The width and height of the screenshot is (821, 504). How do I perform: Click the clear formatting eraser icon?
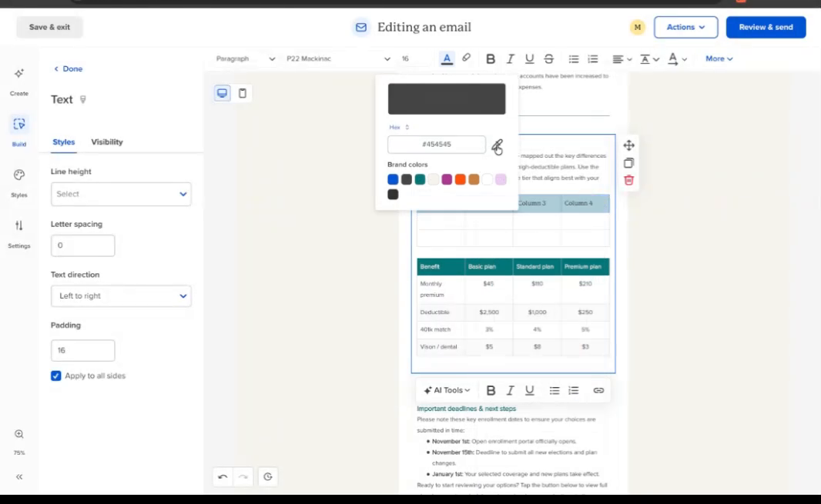pyautogui.click(x=466, y=58)
